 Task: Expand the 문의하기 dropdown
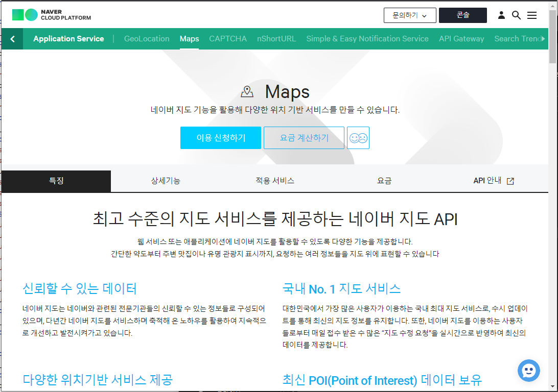(410, 15)
